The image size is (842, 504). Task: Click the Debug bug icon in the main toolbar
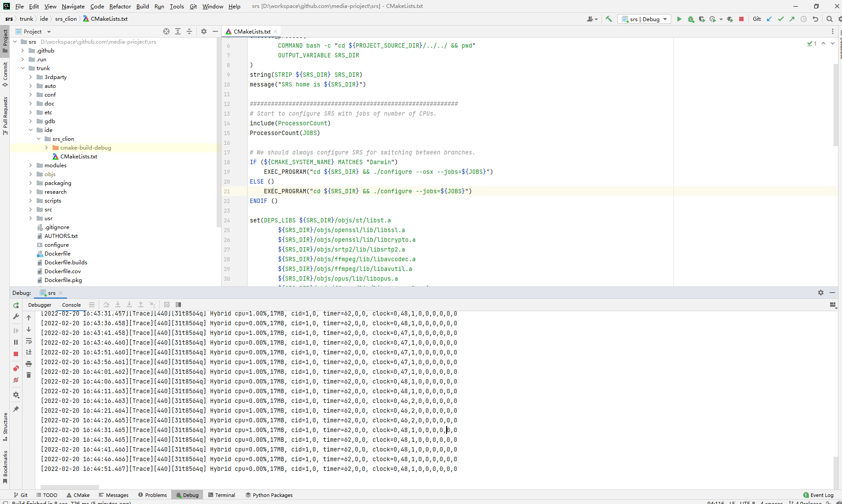[691, 19]
